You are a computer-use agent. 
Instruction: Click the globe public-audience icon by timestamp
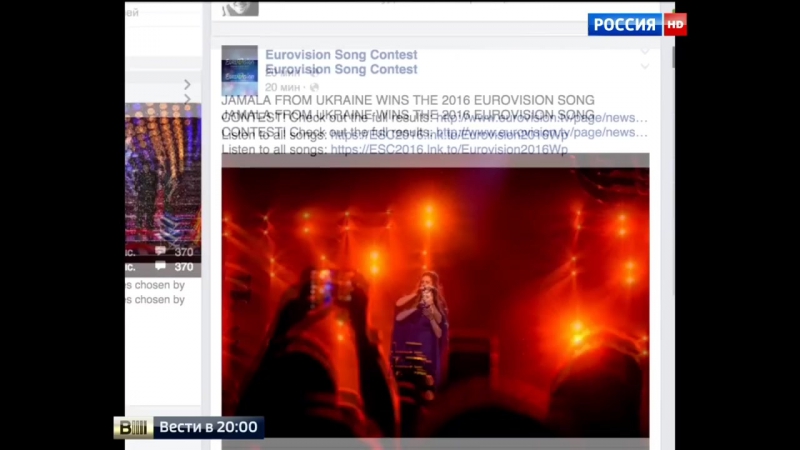[x=314, y=87]
